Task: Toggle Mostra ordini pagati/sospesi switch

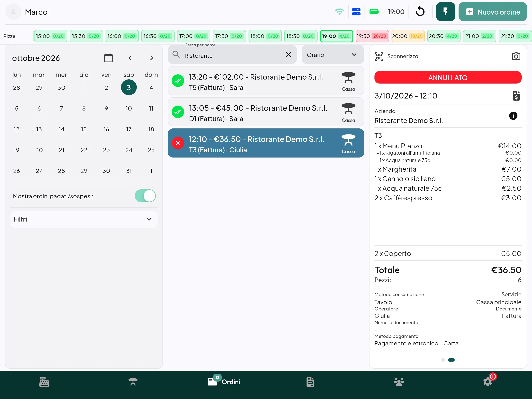Action: tap(145, 196)
